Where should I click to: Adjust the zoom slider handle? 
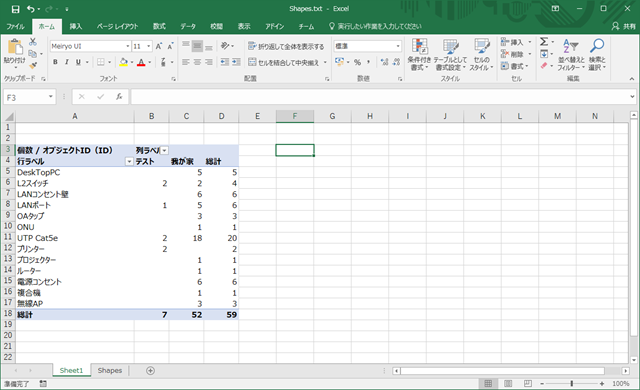coord(571,383)
